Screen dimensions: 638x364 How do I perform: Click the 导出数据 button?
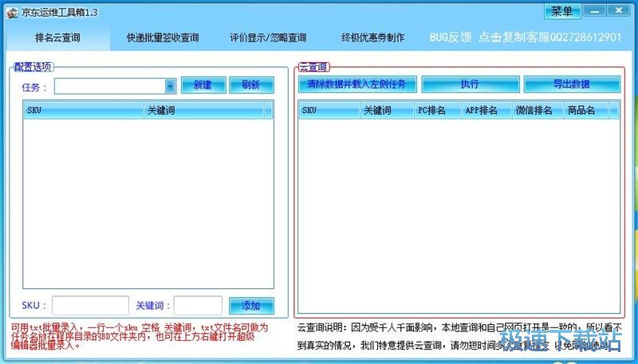[572, 84]
